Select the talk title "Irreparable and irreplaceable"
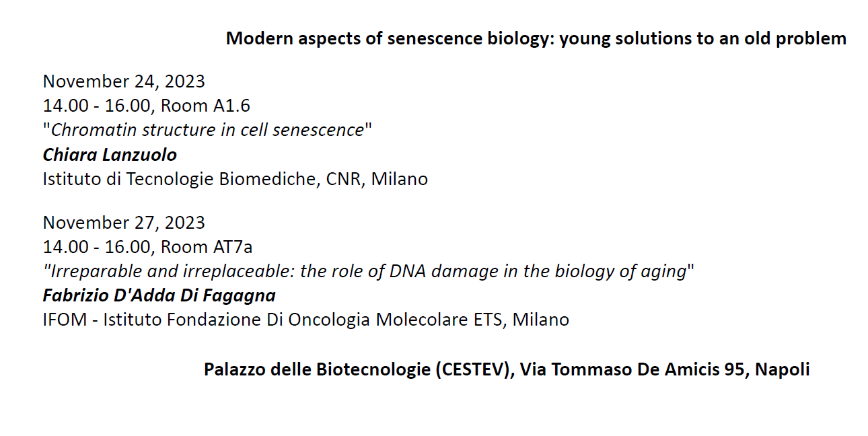The width and height of the screenshot is (868, 436). point(369,271)
